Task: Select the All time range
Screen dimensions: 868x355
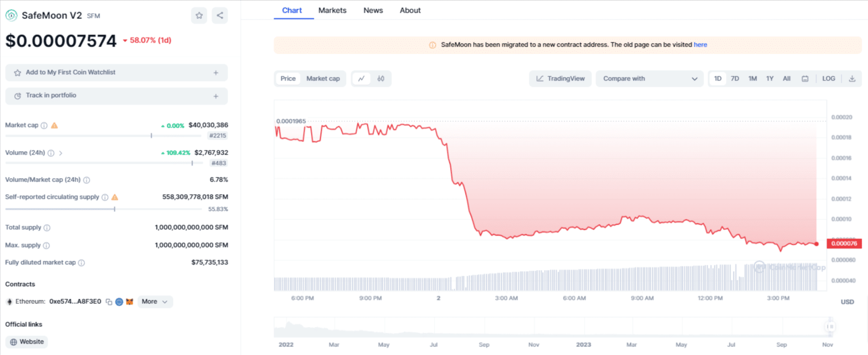Action: (x=786, y=79)
